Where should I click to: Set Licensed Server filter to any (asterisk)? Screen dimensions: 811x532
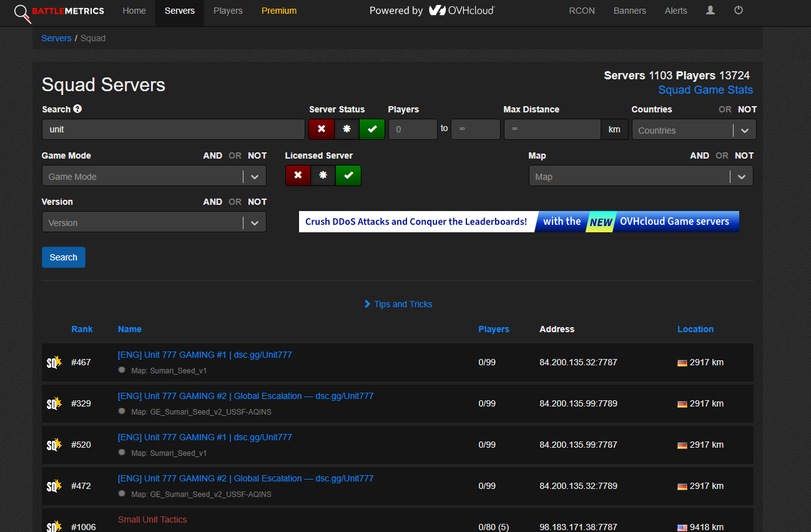pos(323,175)
